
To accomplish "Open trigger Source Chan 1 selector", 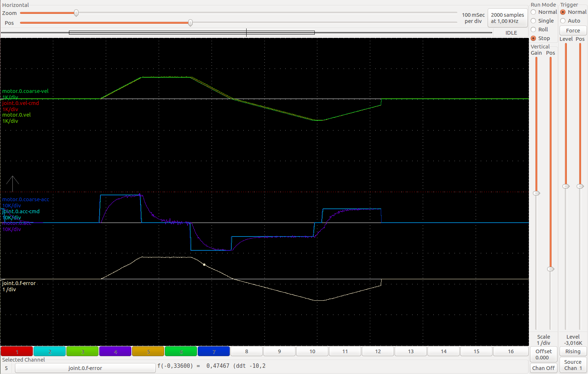I will 573,365.
